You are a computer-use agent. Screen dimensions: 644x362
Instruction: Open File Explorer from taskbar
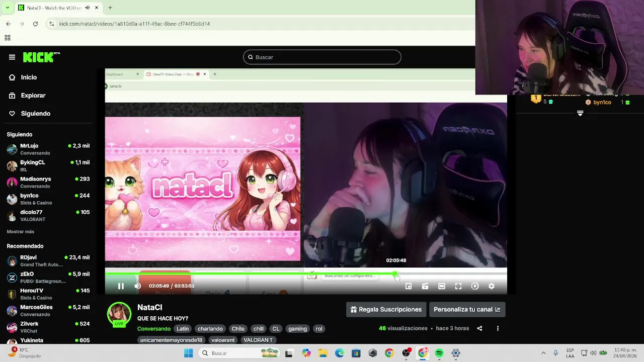[323, 353]
